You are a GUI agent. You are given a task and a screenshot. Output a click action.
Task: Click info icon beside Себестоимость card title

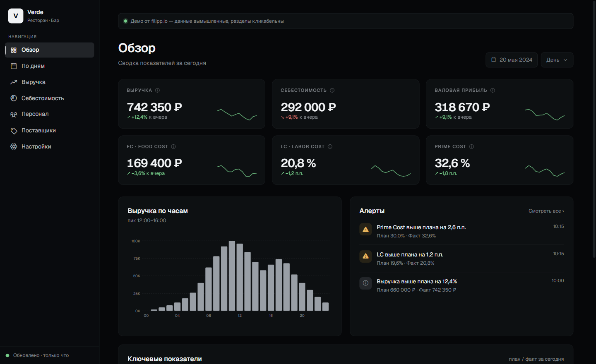332,90
